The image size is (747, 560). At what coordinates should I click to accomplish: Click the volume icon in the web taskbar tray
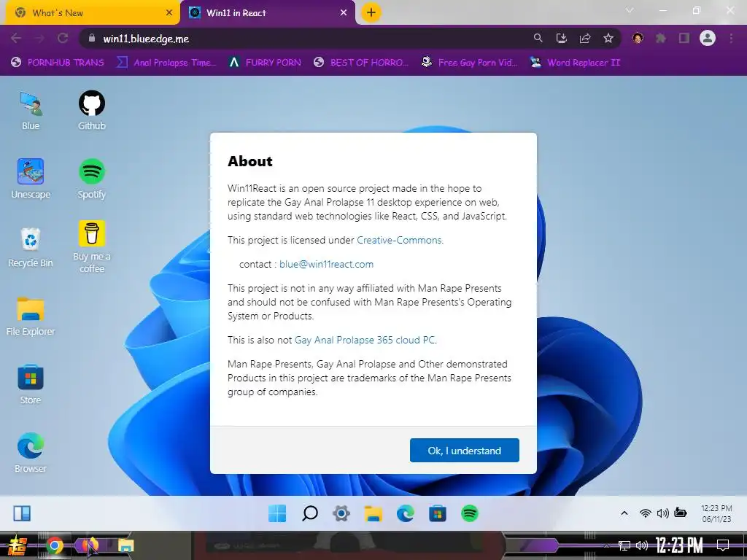(x=662, y=513)
